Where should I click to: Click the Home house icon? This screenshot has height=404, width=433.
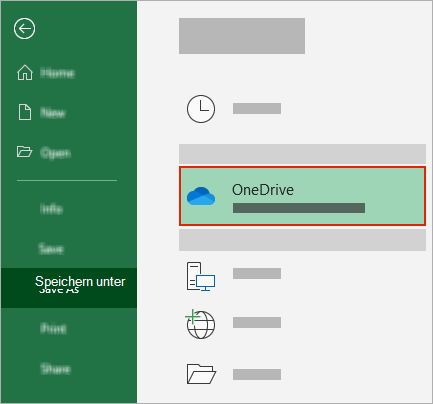pos(25,72)
